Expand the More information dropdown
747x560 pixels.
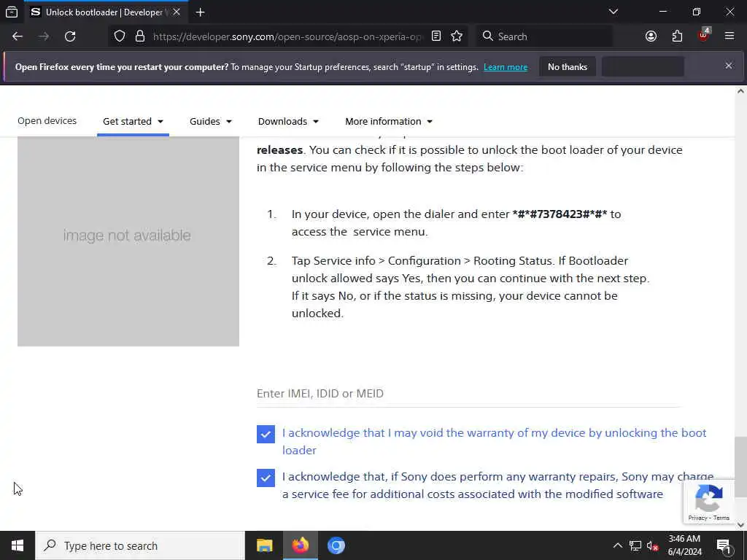tap(389, 122)
